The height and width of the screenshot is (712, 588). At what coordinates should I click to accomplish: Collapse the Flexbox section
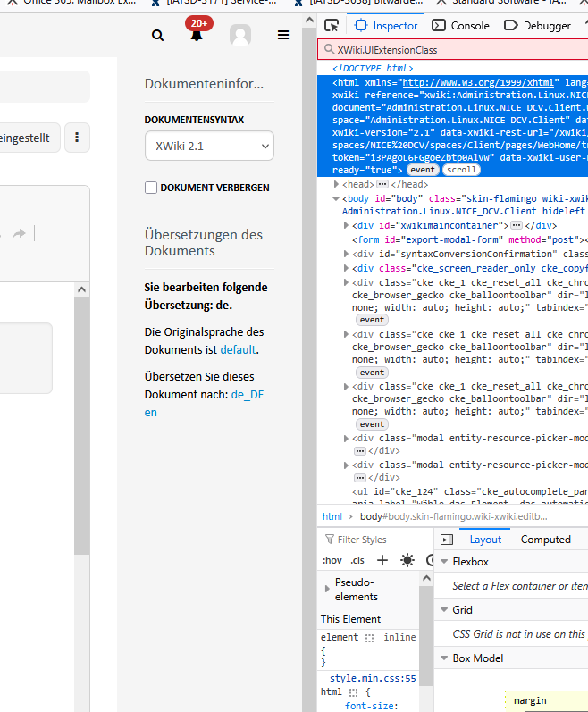tap(444, 562)
